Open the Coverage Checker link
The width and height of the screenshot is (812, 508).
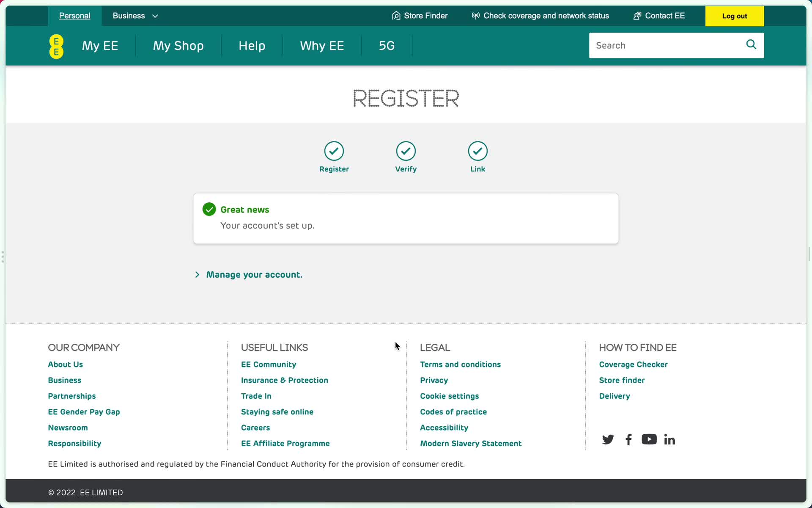point(633,364)
